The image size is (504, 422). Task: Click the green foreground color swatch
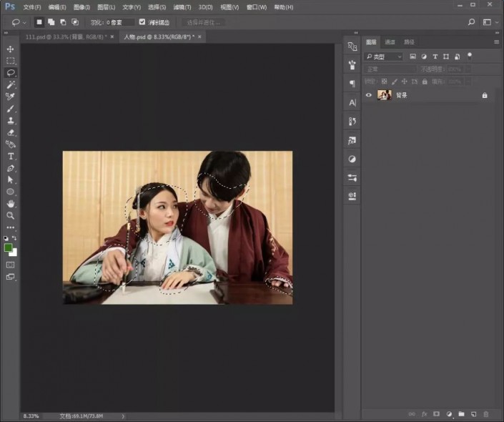[x=8, y=247]
